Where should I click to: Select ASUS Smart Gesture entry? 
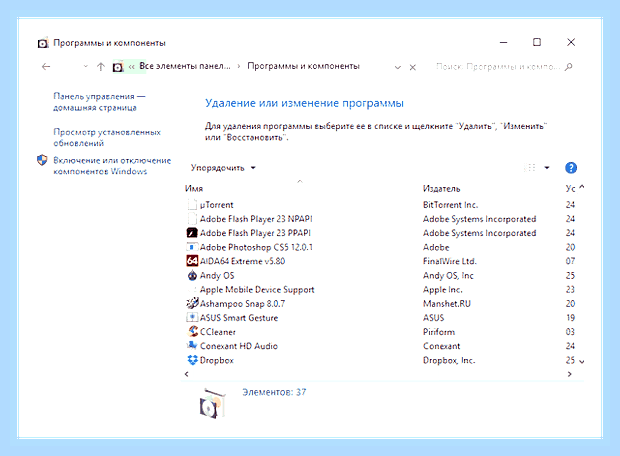[238, 318]
